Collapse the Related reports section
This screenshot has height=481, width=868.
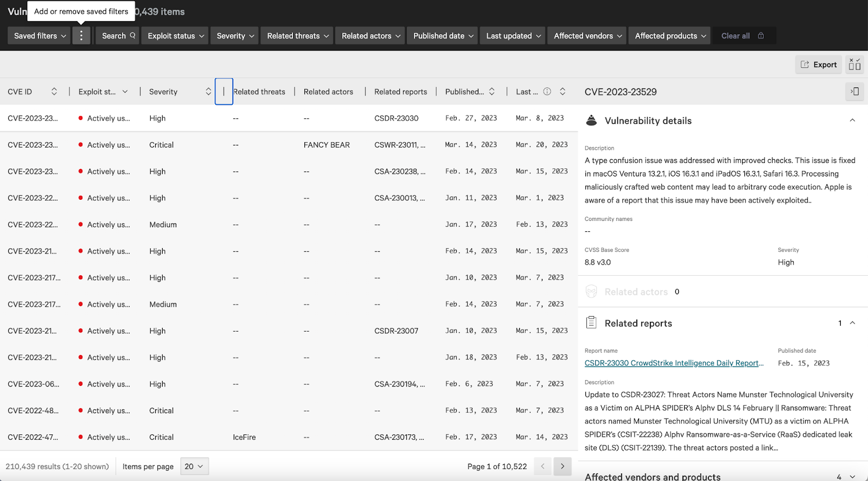click(x=852, y=323)
